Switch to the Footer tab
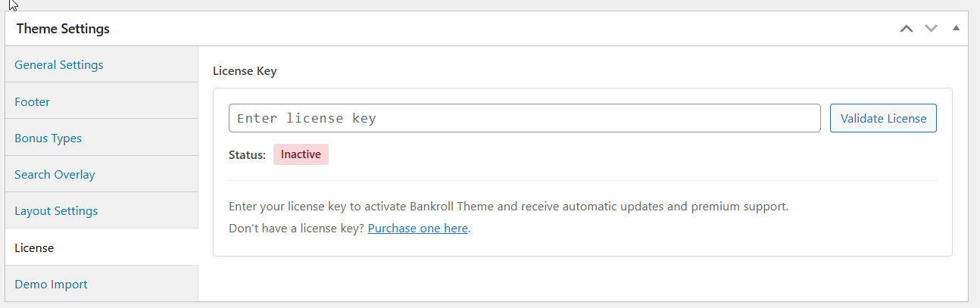 [x=33, y=101]
